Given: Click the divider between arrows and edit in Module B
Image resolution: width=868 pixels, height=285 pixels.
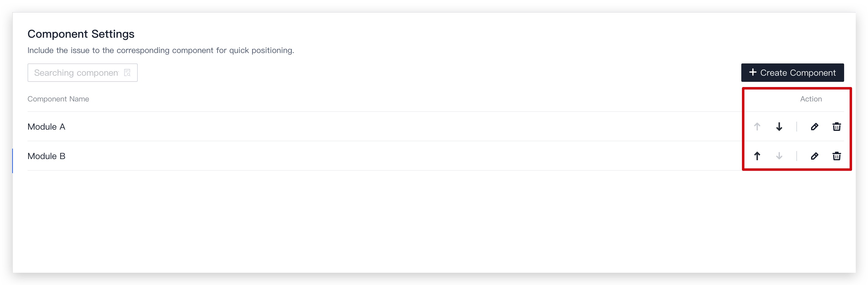Looking at the screenshot, I should pos(797,156).
